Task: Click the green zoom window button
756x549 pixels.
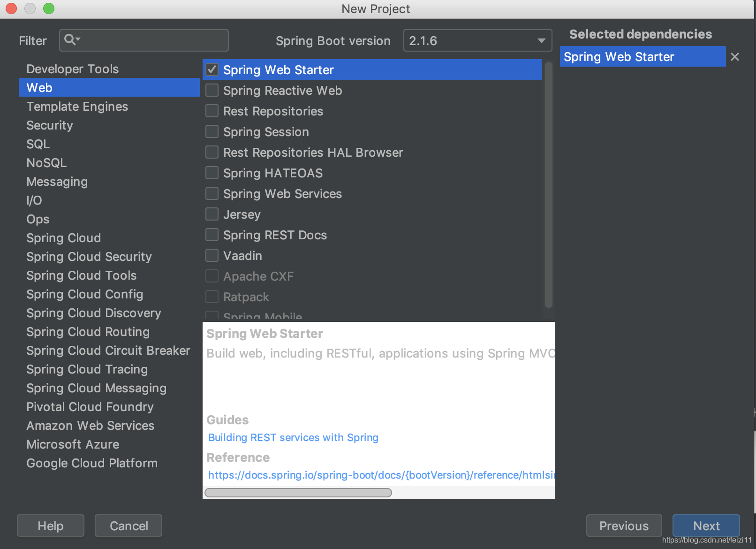Action: [49, 8]
